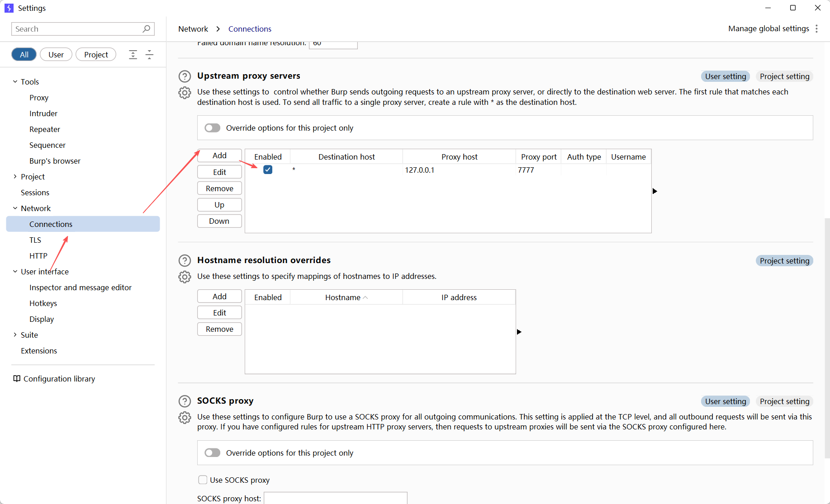Viewport: 830px width, 504px height.
Task: Remove the hostname resolution override
Action: point(219,329)
